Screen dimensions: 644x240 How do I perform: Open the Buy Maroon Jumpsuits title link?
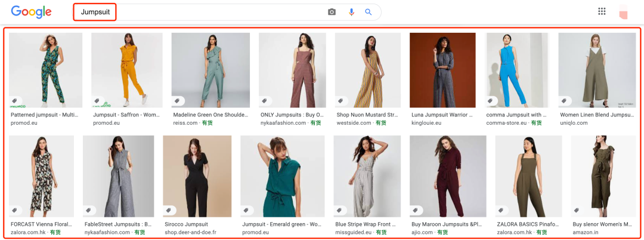pyautogui.click(x=447, y=224)
